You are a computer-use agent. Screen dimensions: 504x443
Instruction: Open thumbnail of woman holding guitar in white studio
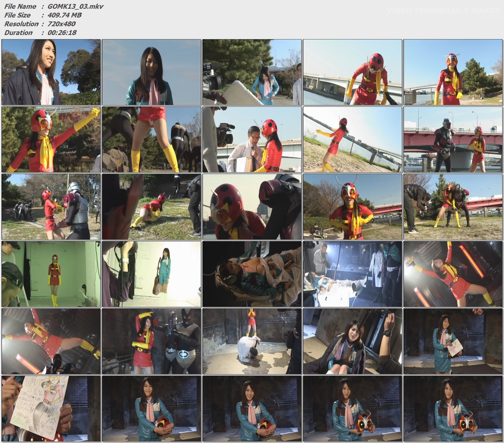pyautogui.click(x=152, y=274)
